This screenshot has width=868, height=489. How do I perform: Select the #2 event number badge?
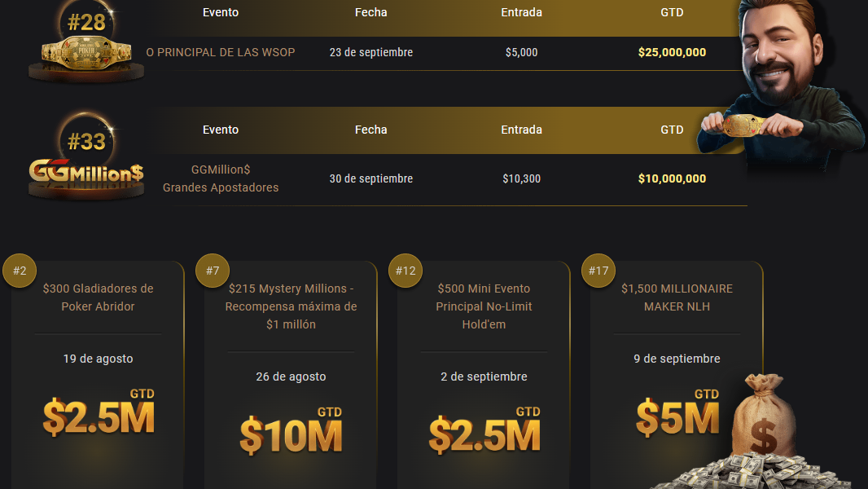pos(20,271)
